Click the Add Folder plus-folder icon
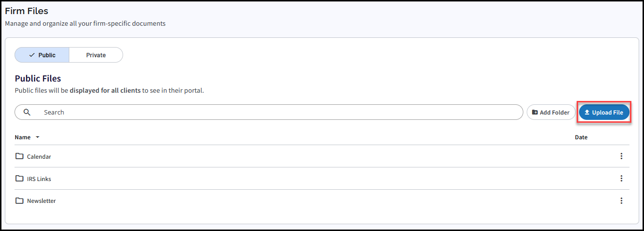644x231 pixels. pos(535,112)
